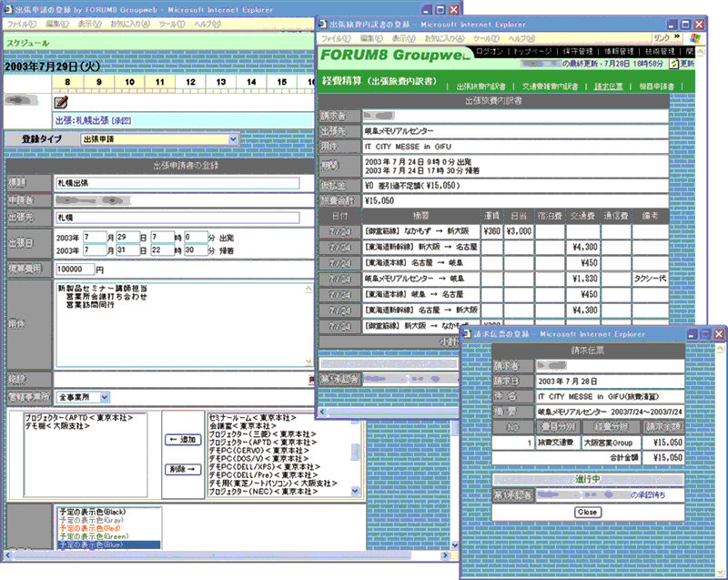The height and width of the screenshot is (580, 728).
Task: Open 編集 menu in 出張申請 window
Action: 56,24
